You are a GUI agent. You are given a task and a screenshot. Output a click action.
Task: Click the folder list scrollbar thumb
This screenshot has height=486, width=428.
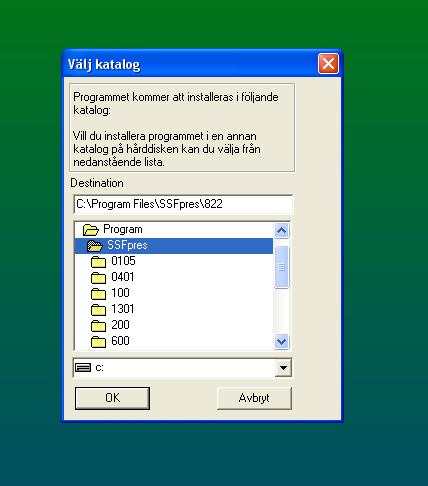pyautogui.click(x=282, y=267)
